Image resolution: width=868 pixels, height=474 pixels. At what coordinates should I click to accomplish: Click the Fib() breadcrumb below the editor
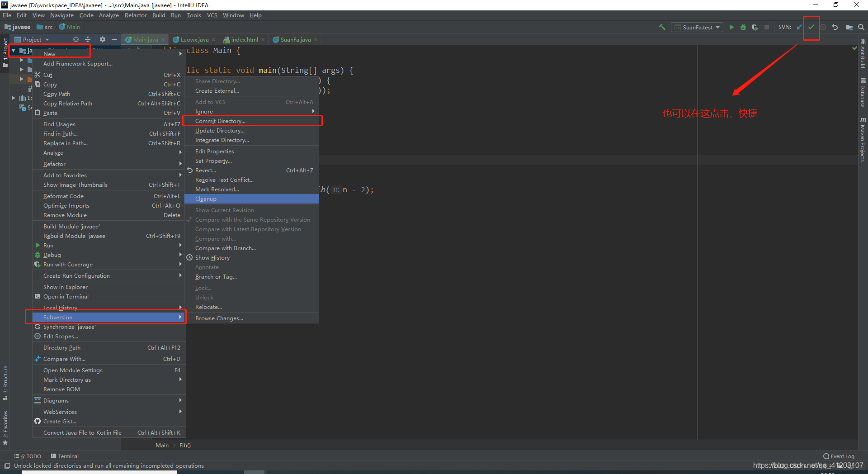point(185,446)
